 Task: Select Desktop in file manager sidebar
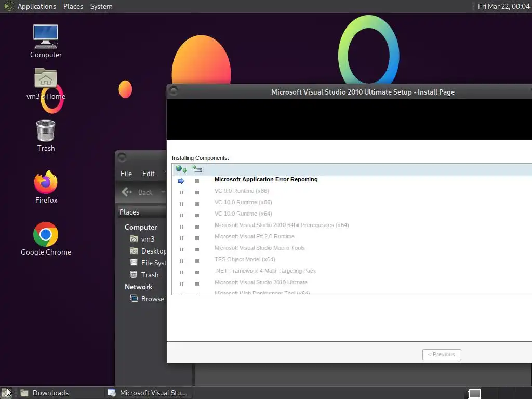click(x=148, y=251)
